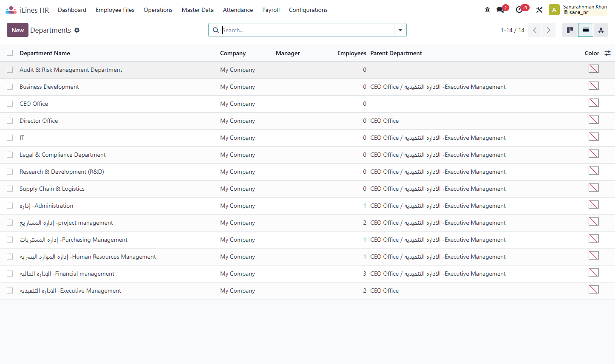Go to previous page of records
Viewport: 615px width, 364px height.
(x=535, y=30)
